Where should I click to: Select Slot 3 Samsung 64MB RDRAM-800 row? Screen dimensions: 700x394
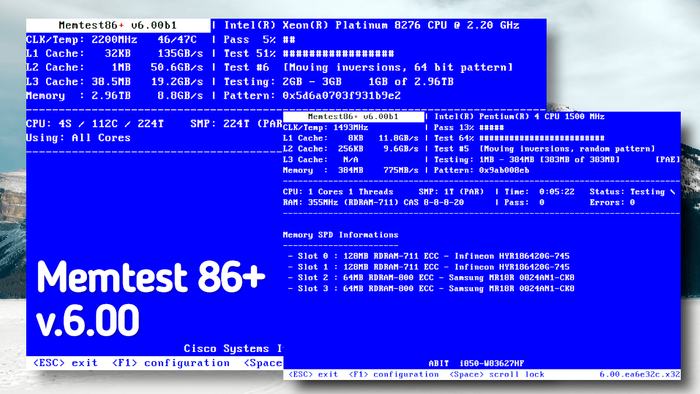coord(431,289)
